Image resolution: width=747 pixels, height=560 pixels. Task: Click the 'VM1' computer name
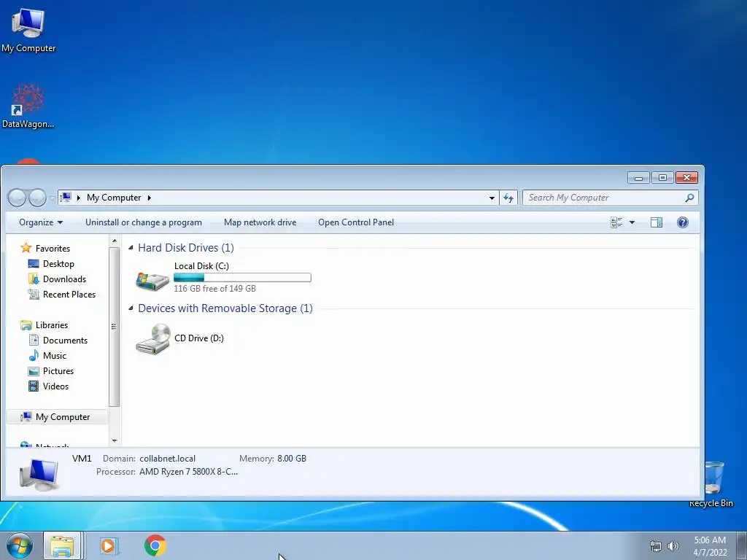pyautogui.click(x=82, y=459)
